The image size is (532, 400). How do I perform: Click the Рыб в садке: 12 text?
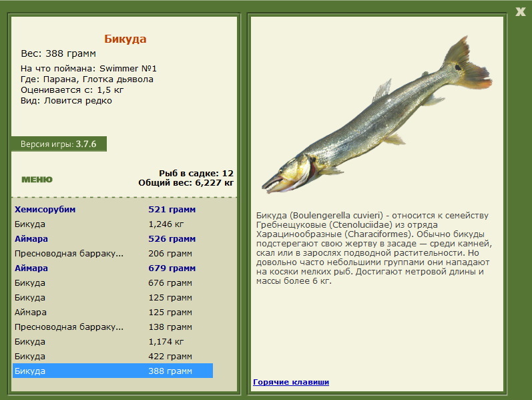(x=196, y=173)
